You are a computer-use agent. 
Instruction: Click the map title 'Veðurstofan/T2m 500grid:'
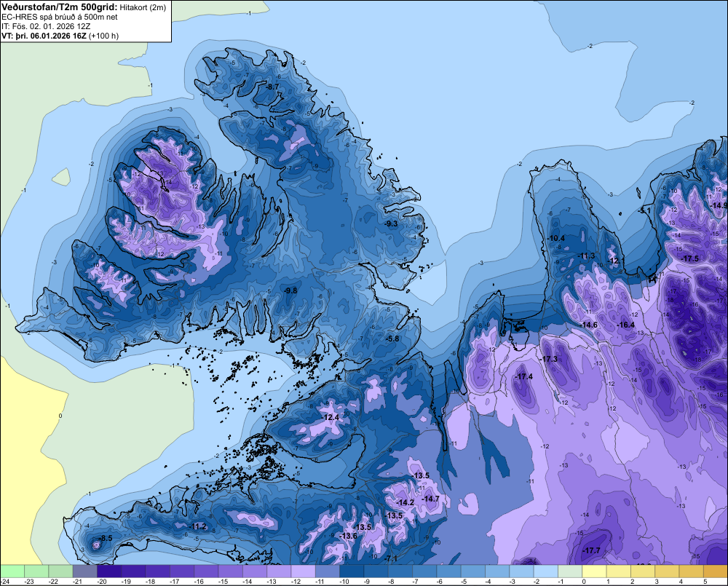tap(59, 7)
